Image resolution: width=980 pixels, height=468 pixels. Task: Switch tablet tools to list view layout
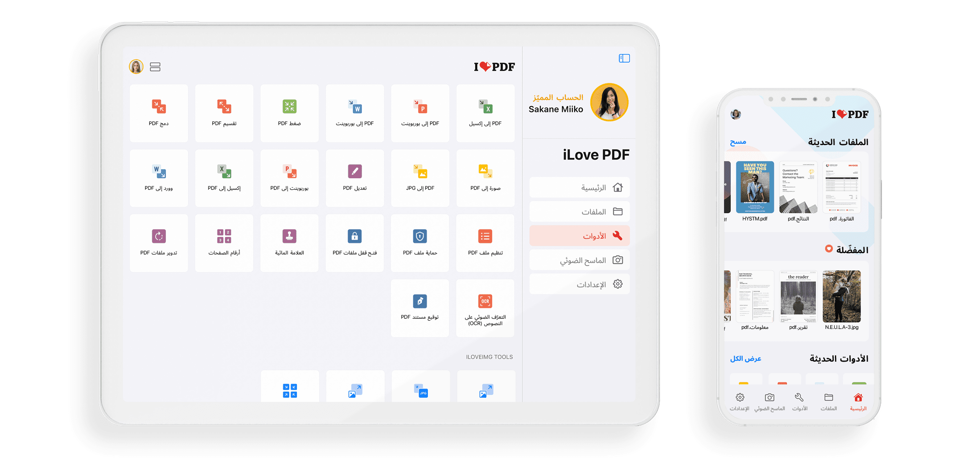pos(155,67)
